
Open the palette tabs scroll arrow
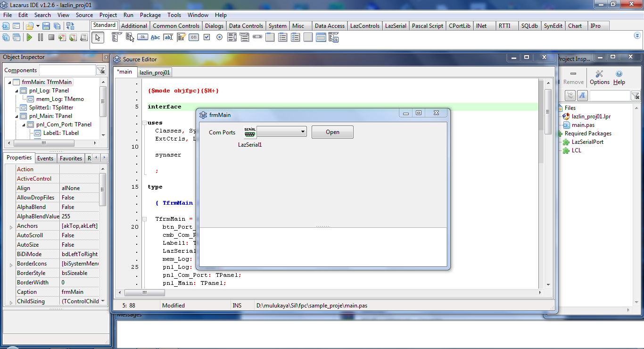pos(637,36)
